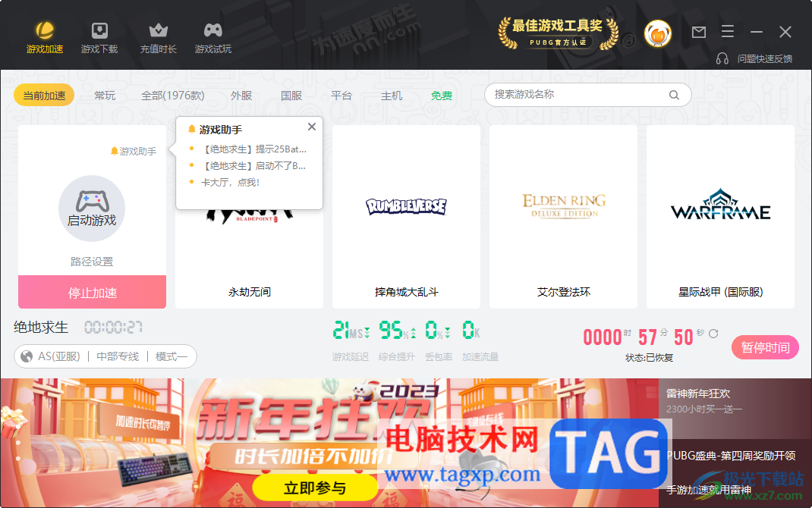Click the 暂停时间 button
Viewport: 812px width, 508px height.
tap(765, 347)
